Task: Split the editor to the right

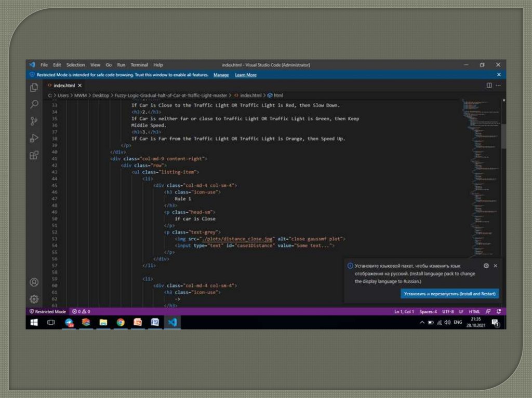Action: coord(489,85)
